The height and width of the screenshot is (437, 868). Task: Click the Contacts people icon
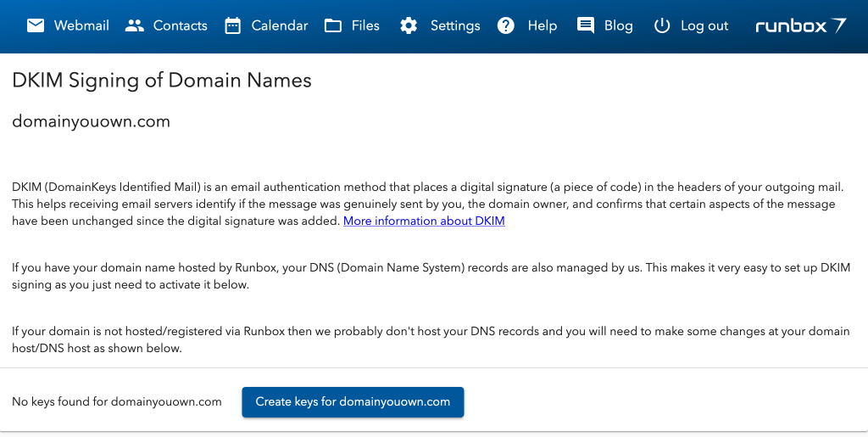coord(135,25)
